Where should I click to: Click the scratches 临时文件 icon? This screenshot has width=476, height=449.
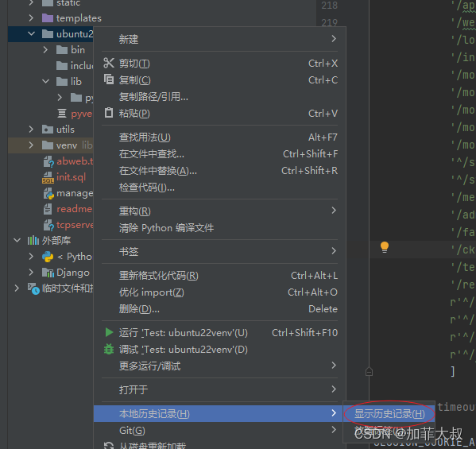click(x=33, y=288)
